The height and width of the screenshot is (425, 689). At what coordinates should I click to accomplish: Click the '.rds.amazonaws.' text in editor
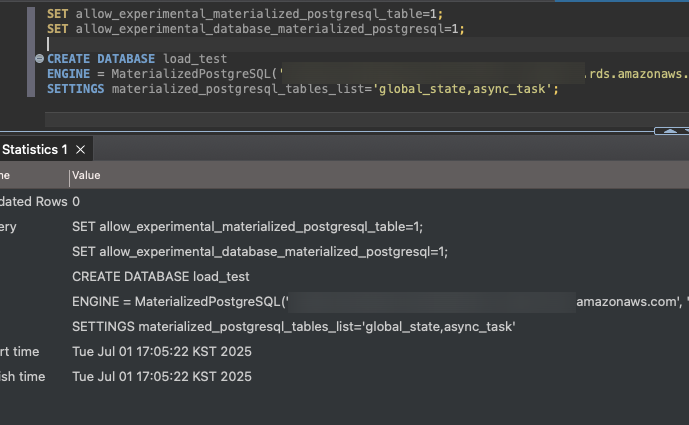[x=637, y=74]
